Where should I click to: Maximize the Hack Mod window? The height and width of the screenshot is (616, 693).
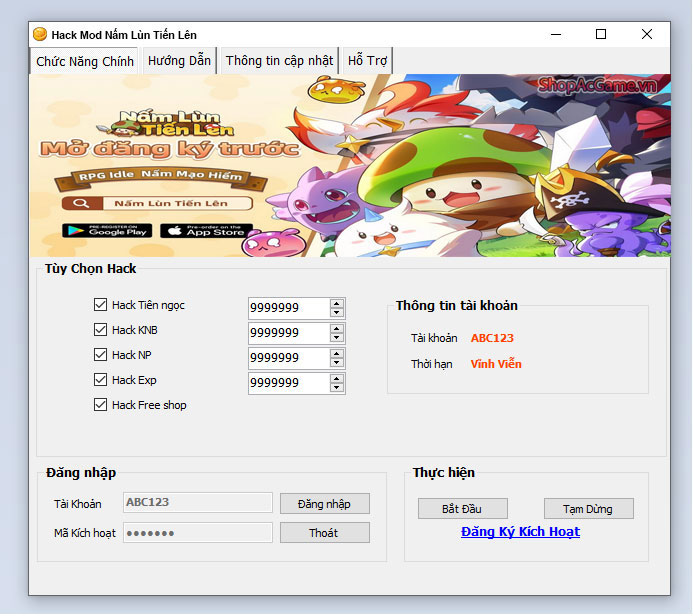pos(601,34)
